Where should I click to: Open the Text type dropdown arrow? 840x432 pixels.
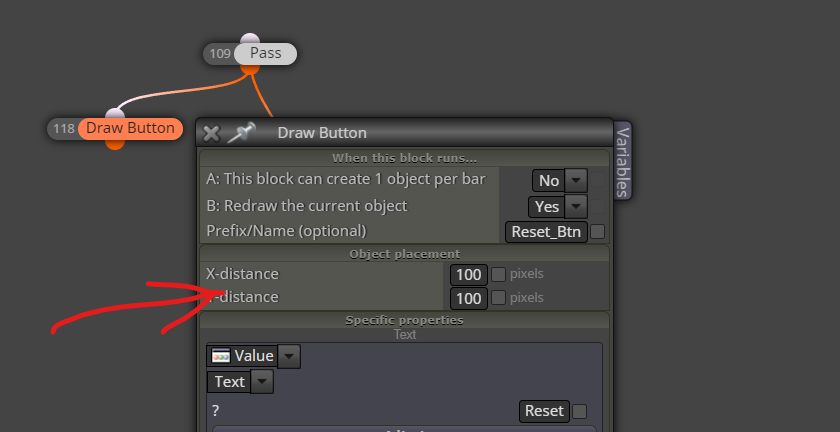(x=262, y=382)
